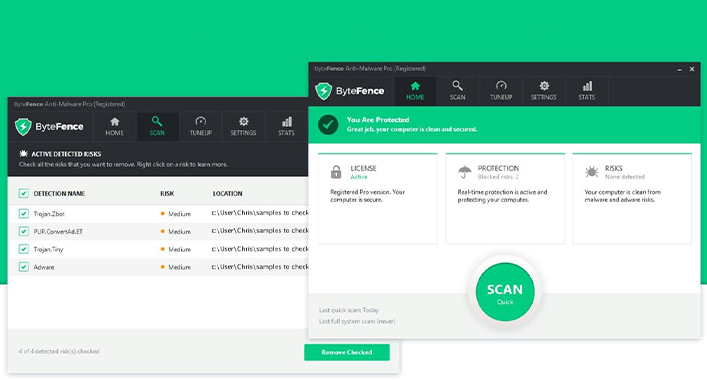Open Stats tab in front ByteFence window
This screenshot has width=707, height=380.
(586, 91)
